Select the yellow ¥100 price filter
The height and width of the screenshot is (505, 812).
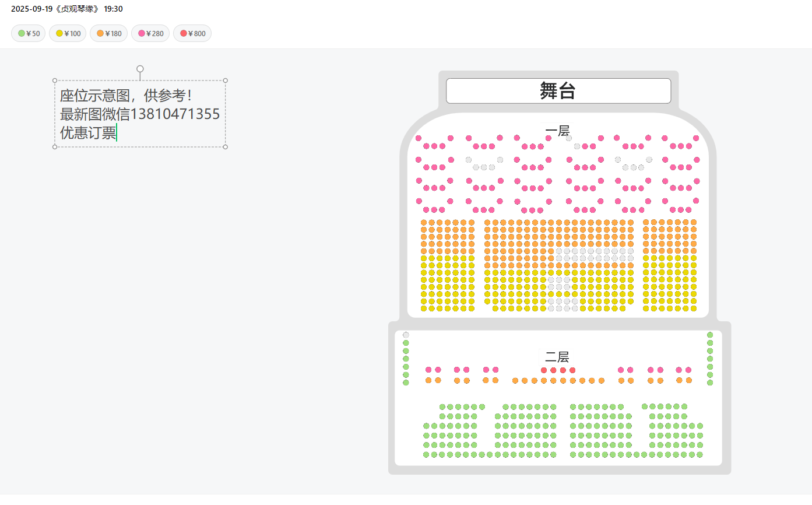click(68, 33)
